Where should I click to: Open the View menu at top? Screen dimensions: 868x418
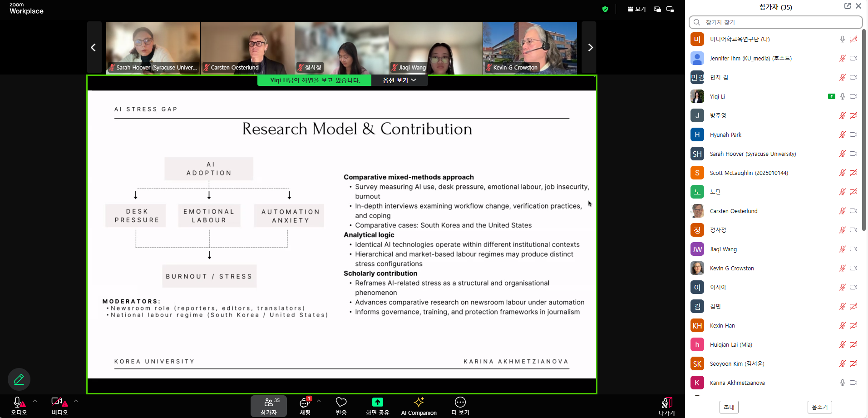[x=636, y=9]
